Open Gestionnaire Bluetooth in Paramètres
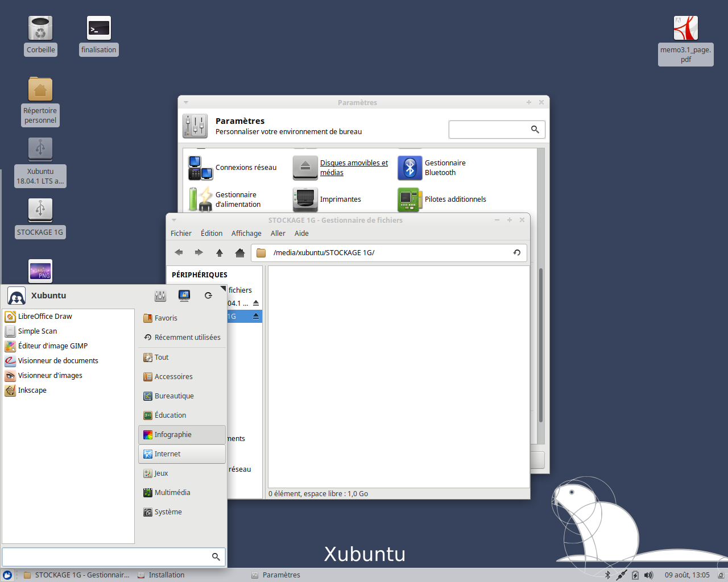Viewport: 728px width, 582px height. tap(432, 168)
